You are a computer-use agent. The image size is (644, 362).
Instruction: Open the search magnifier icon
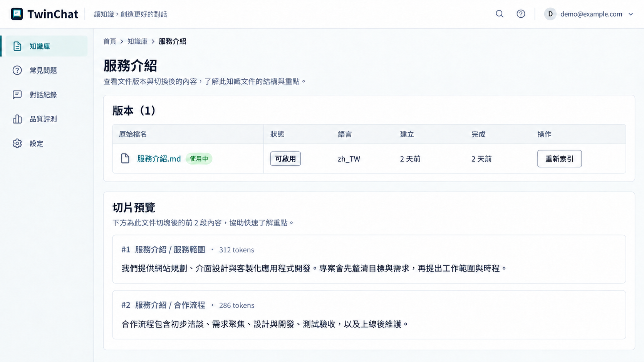tap(500, 14)
